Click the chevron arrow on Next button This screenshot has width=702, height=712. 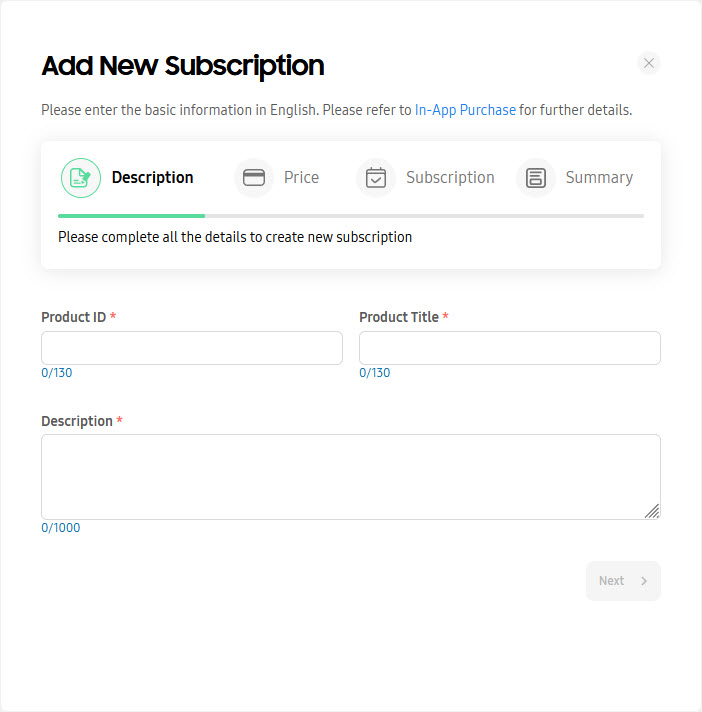(643, 581)
